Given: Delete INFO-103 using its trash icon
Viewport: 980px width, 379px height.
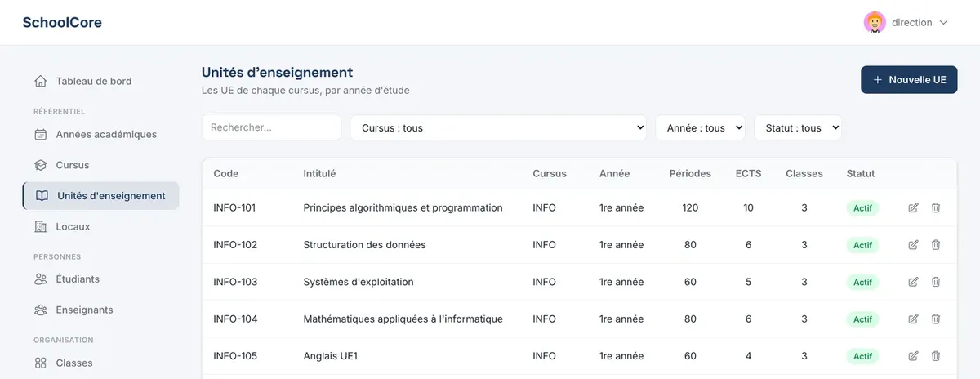Looking at the screenshot, I should [936, 282].
